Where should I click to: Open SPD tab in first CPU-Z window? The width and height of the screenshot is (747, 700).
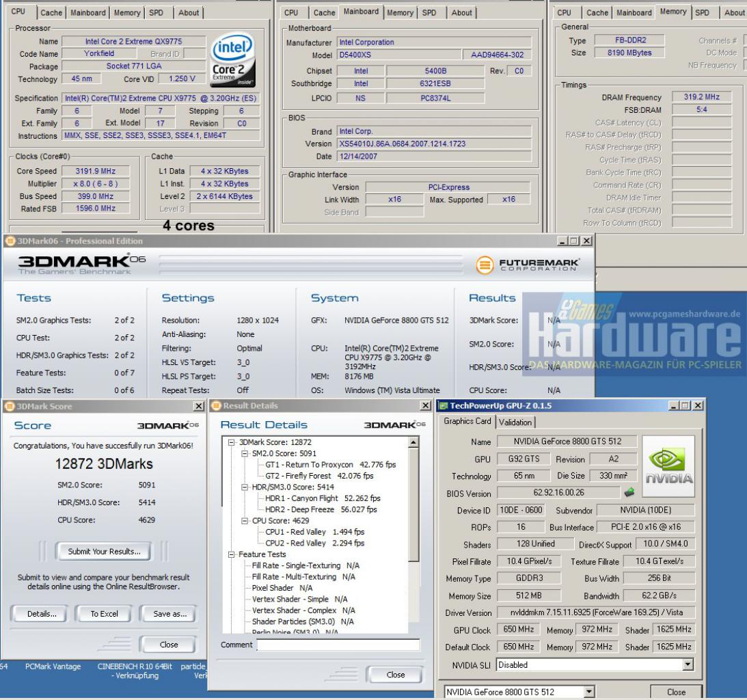[156, 13]
